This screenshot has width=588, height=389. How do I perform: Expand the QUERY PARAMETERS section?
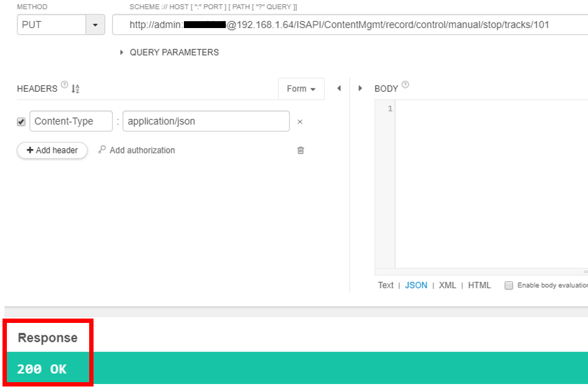(122, 53)
